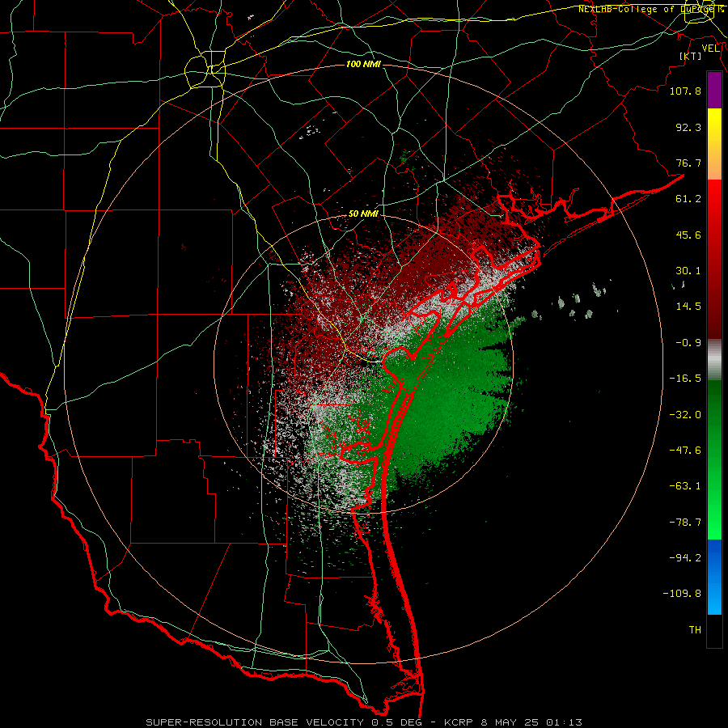Click the NEXLAB-College of DuPage credit text
This screenshot has height=728, width=728.
[x=650, y=9]
